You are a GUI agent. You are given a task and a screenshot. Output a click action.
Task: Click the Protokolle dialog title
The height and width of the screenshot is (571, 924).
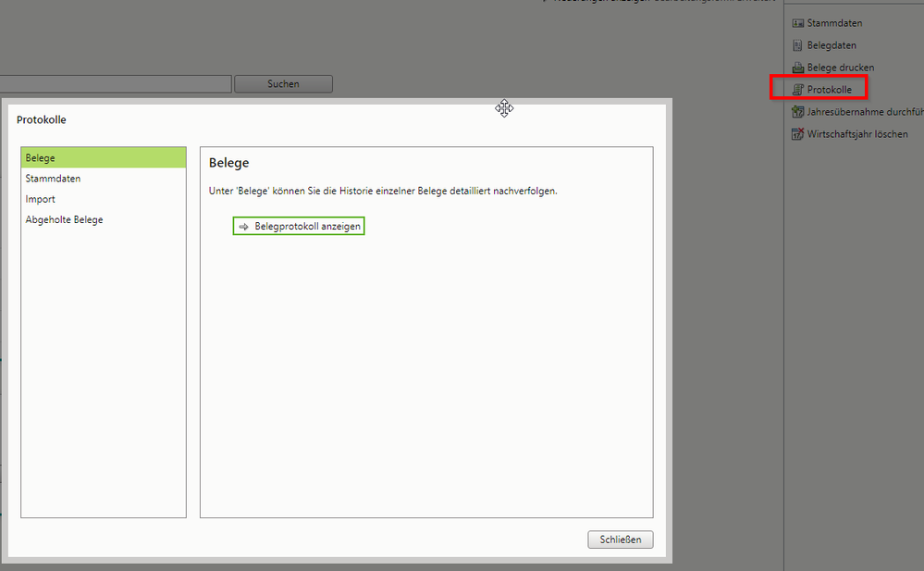coord(42,119)
